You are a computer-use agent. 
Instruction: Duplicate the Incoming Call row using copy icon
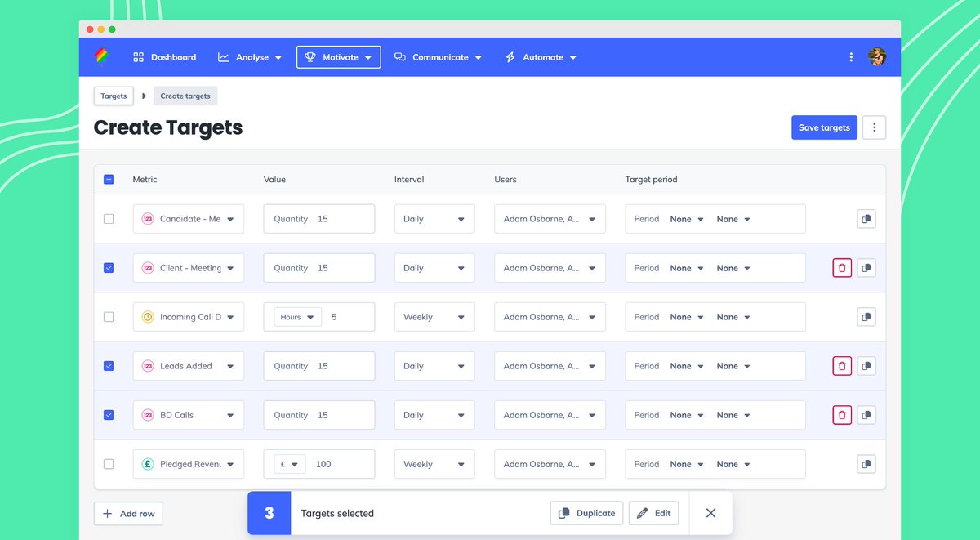coord(866,317)
